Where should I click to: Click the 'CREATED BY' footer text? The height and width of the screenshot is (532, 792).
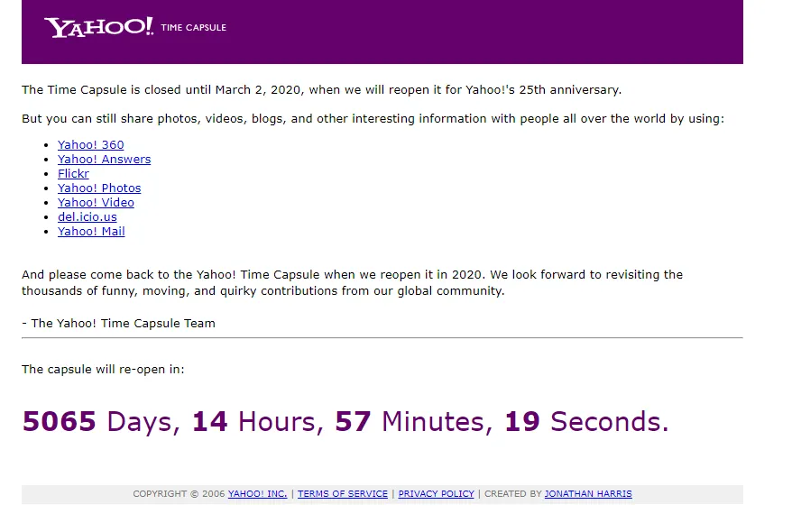click(x=512, y=493)
